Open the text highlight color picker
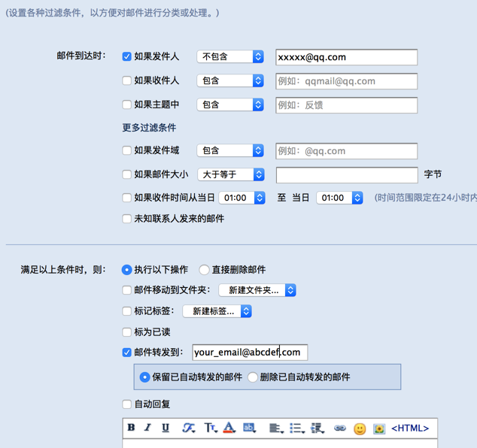 (250, 428)
